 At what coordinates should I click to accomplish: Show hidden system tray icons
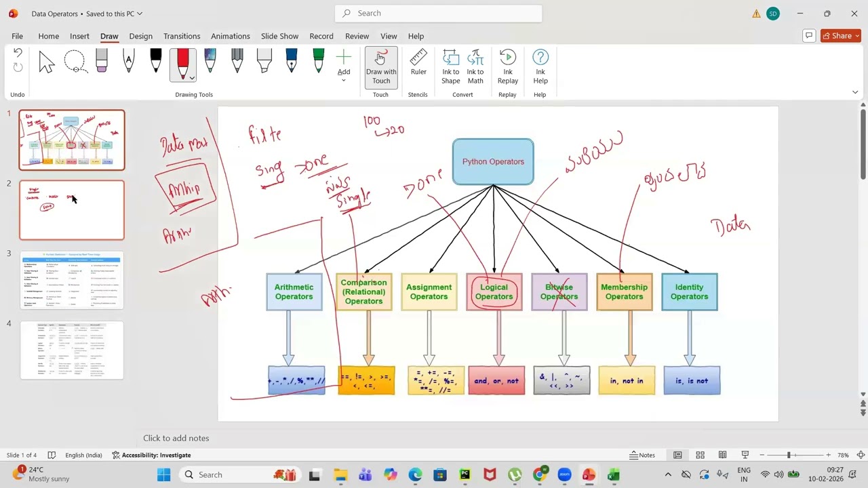[668, 474]
